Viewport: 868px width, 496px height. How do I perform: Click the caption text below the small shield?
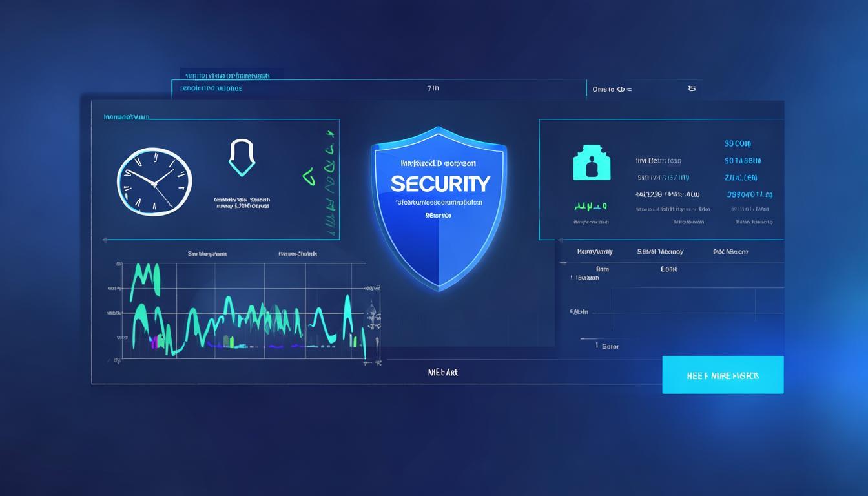tap(242, 203)
